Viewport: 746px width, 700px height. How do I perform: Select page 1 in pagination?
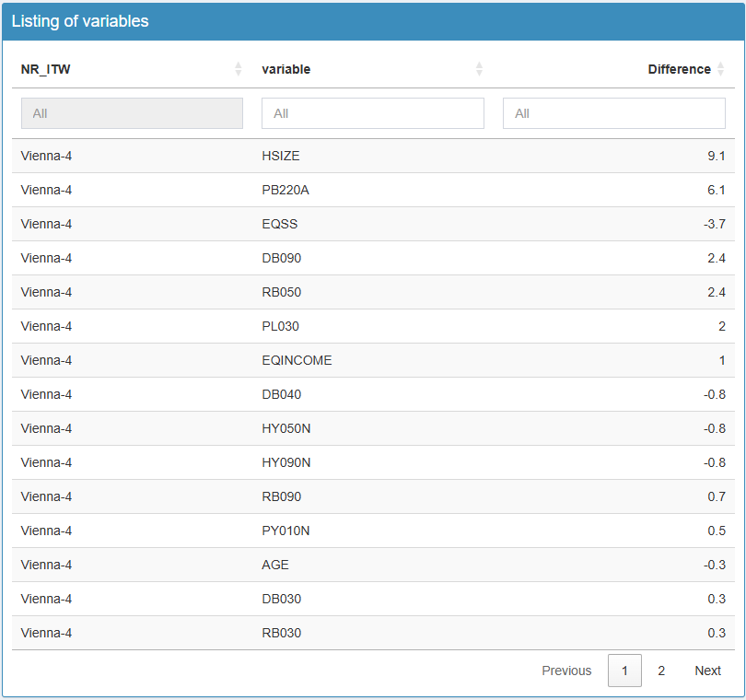pyautogui.click(x=624, y=671)
